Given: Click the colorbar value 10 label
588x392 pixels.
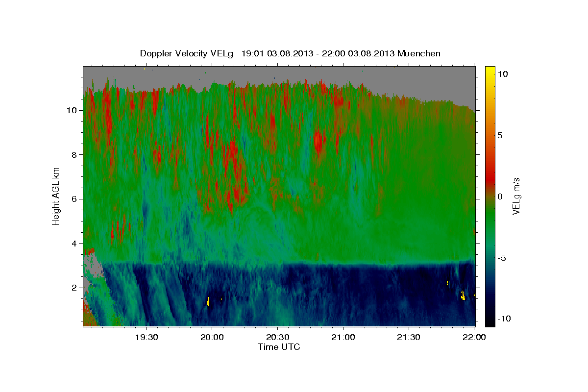Looking at the screenshot, I should click(x=503, y=74).
